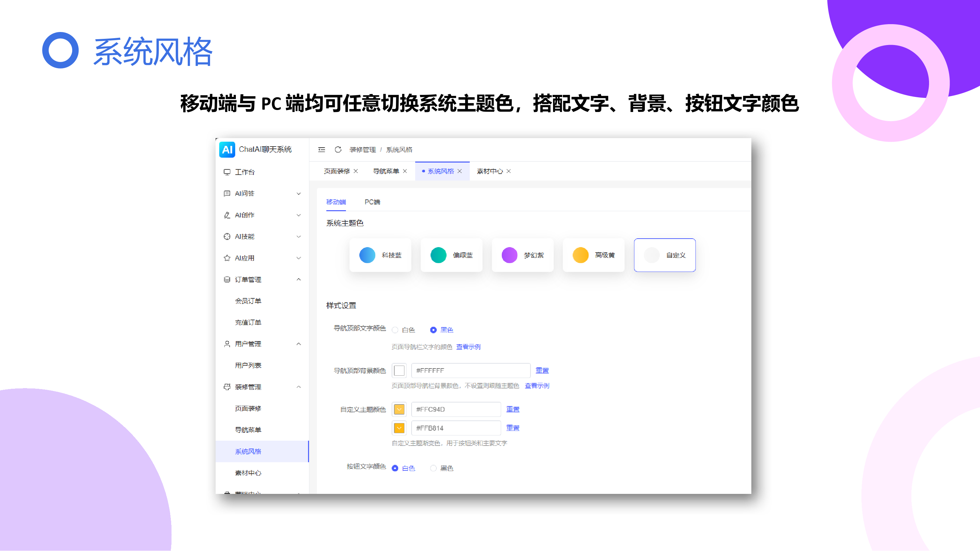Click the sidebar collapse menu icon
This screenshot has height=551, width=980.
321,150
